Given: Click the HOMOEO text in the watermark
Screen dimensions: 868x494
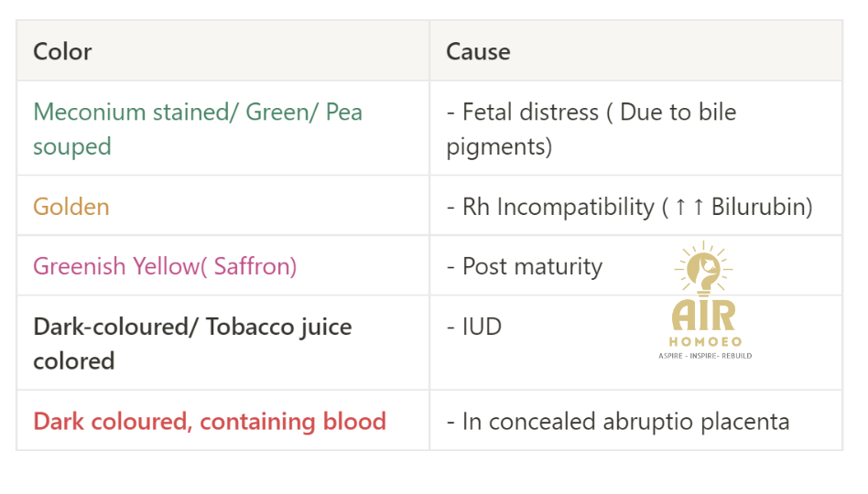Looking at the screenshot, I should click(x=705, y=341).
